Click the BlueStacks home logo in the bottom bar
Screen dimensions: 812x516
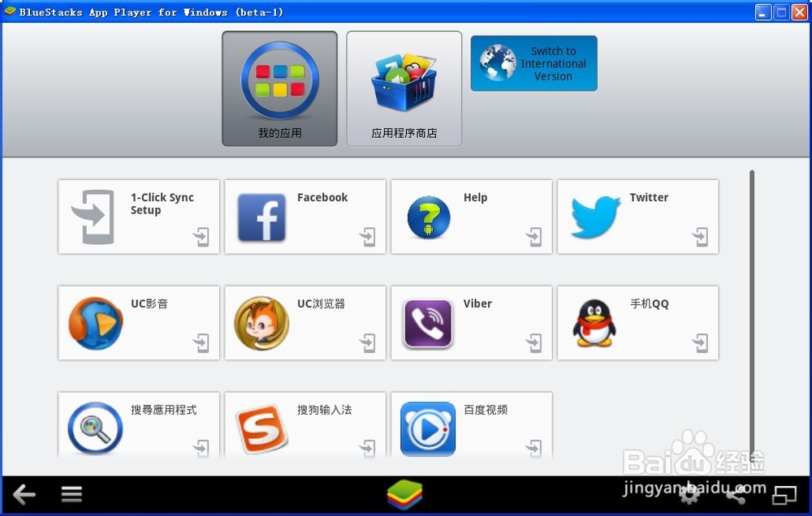pyautogui.click(x=404, y=494)
